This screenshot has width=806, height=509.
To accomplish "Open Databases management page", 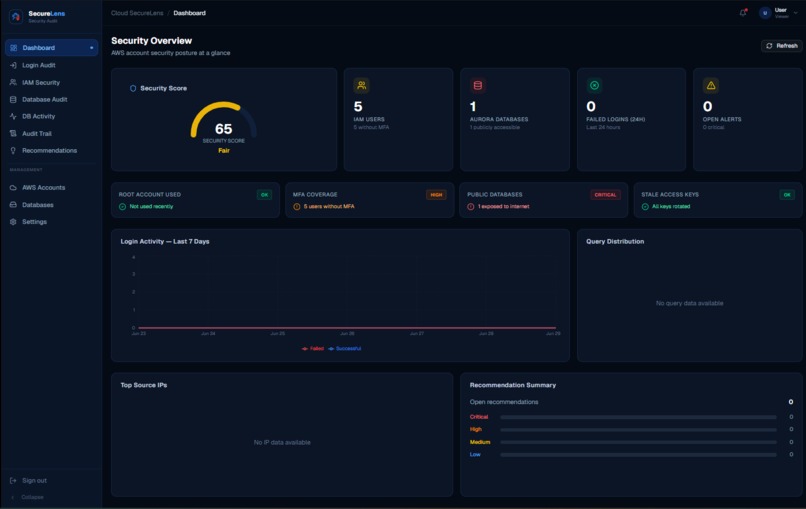I will pos(51,205).
